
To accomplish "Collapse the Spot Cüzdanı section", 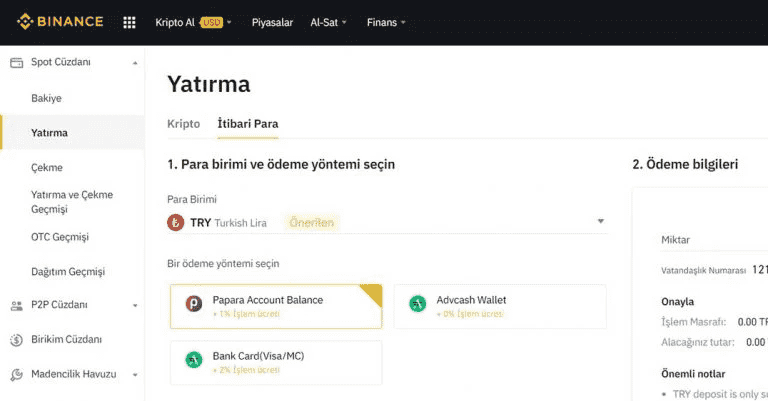I will coord(135,63).
